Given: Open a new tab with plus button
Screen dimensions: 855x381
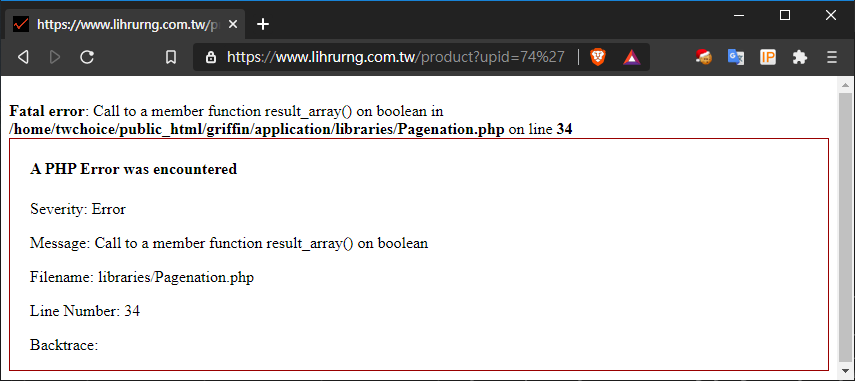Looking at the screenshot, I should (263, 25).
